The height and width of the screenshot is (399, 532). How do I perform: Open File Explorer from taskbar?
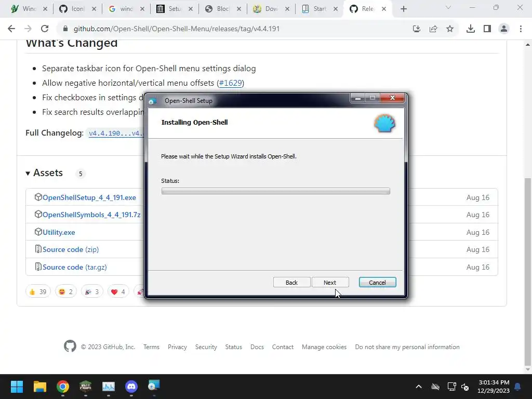(39, 387)
